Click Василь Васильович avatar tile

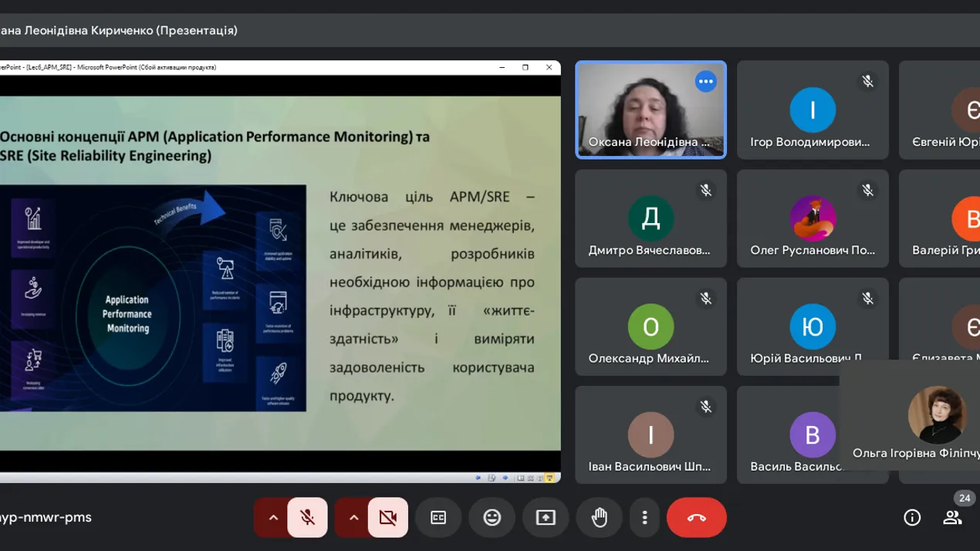click(x=813, y=434)
